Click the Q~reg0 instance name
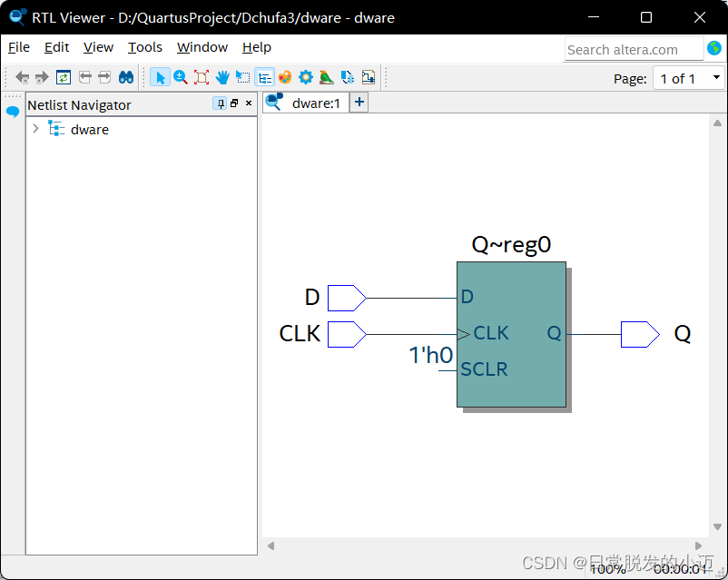Screen dimensions: 728x580 point(511,245)
